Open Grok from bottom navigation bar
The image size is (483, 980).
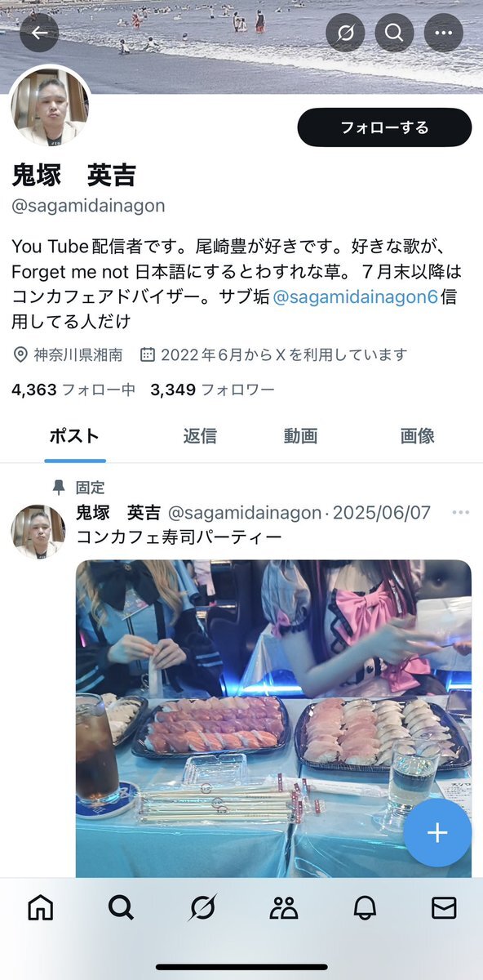point(202,907)
